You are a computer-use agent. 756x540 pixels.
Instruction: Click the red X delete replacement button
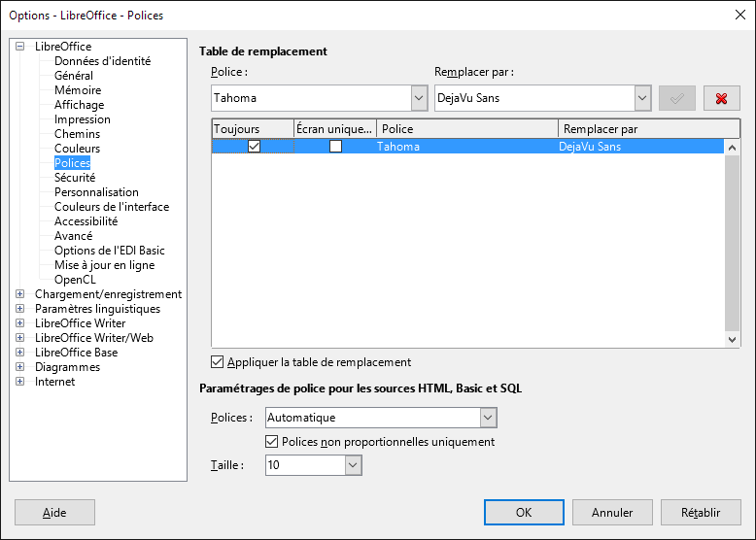721,98
